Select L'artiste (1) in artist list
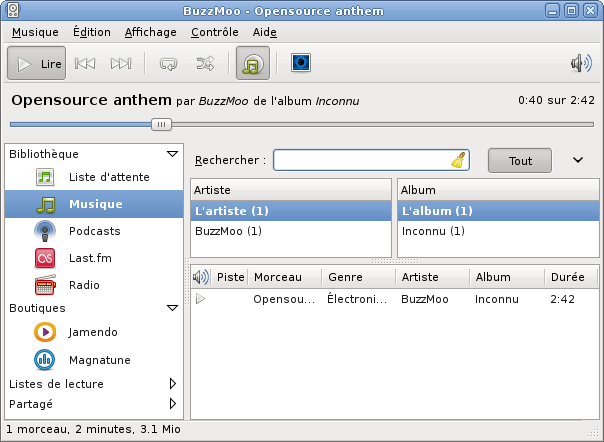Screen dimensions: 604x442 tap(291, 211)
